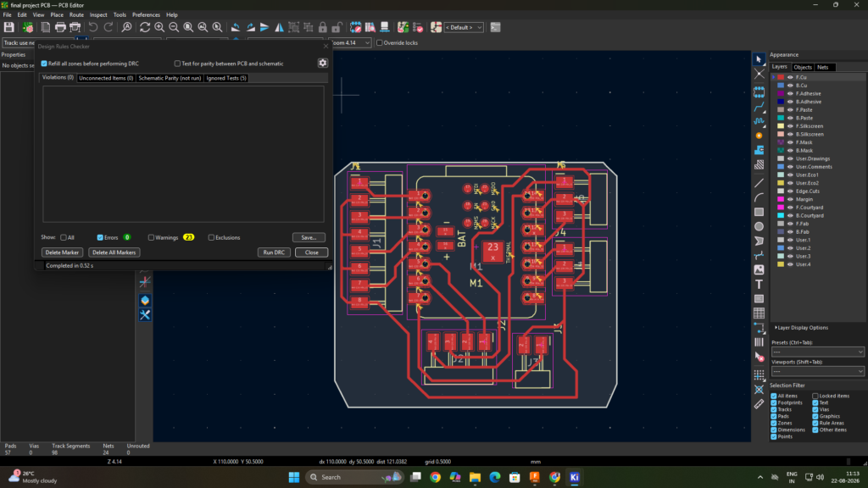
Task: Click the Undo arrow icon
Action: (x=93, y=27)
